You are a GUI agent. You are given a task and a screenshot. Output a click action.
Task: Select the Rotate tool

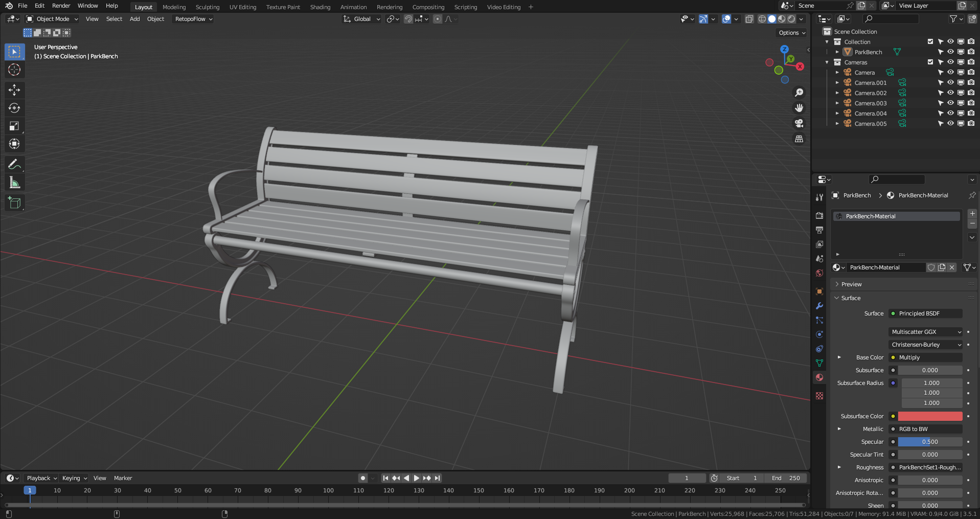coord(14,108)
